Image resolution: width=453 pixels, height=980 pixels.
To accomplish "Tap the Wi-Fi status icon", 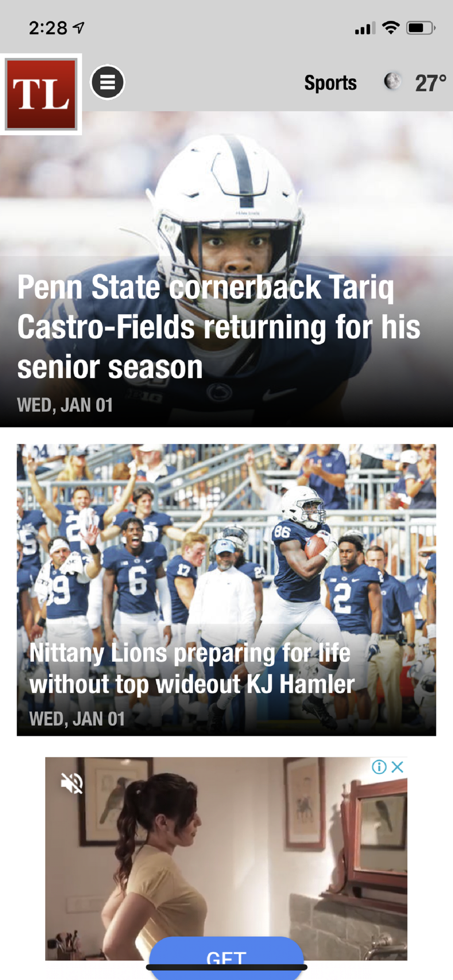I will pos(391,27).
